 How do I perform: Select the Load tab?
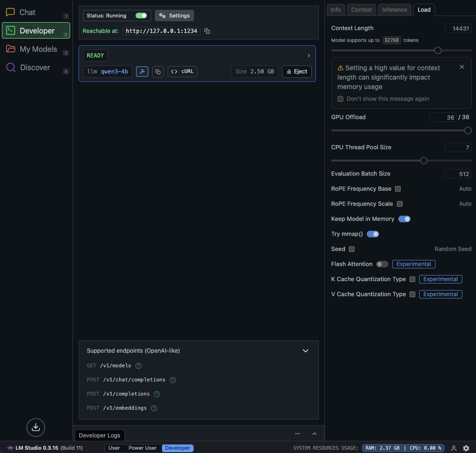pos(424,10)
